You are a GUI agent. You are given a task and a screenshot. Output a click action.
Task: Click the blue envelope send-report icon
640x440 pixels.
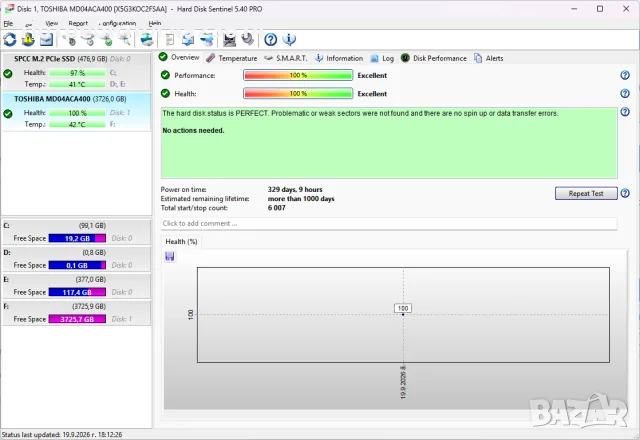(x=47, y=40)
